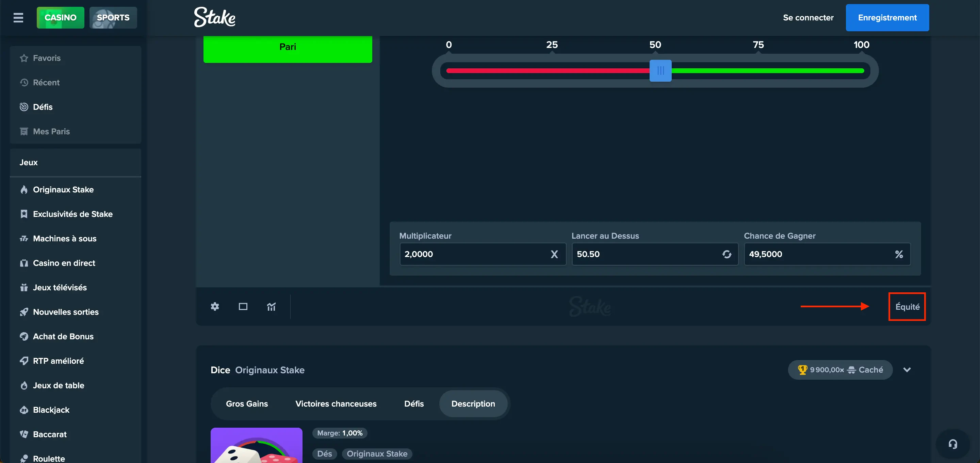Click the Défis target icon
This screenshot has width=980, height=463.
click(x=24, y=107)
